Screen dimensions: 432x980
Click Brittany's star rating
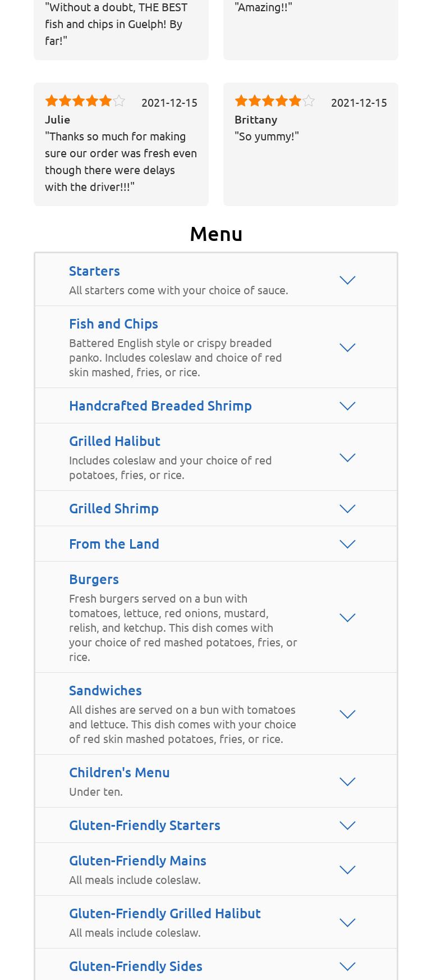click(x=274, y=101)
